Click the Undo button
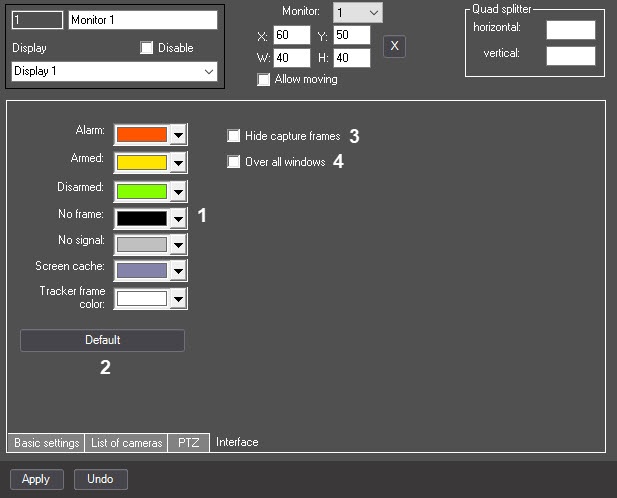Screen dimensions: 617x498 pyautogui.click(x=100, y=479)
